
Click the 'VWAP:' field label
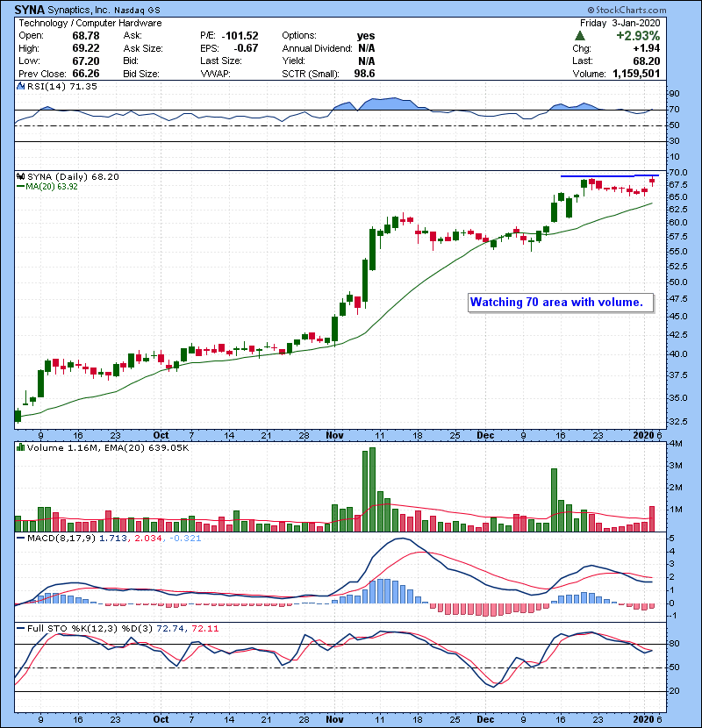[x=215, y=74]
